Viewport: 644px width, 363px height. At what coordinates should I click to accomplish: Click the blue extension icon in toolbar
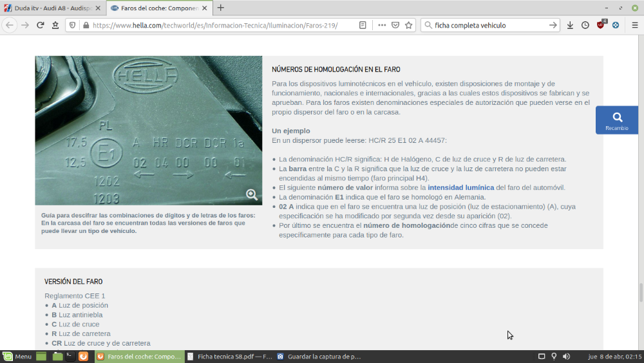616,25
